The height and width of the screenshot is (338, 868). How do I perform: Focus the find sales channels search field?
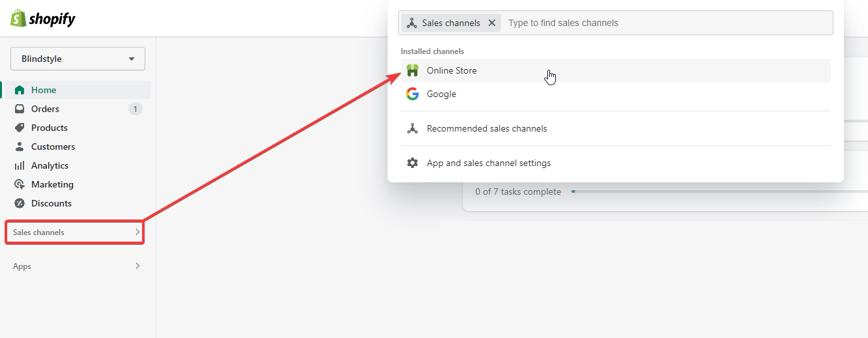[668, 23]
